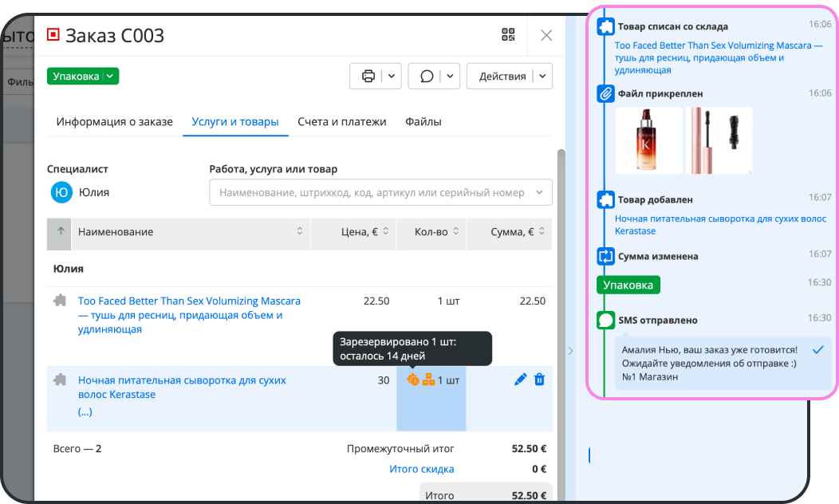Click the printer icon button

pos(368,76)
